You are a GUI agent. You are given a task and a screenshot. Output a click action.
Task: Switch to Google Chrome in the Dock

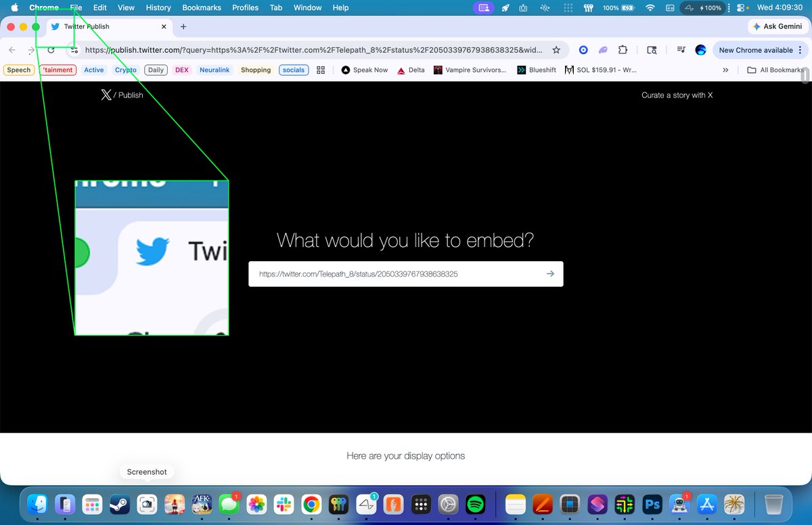(x=311, y=504)
